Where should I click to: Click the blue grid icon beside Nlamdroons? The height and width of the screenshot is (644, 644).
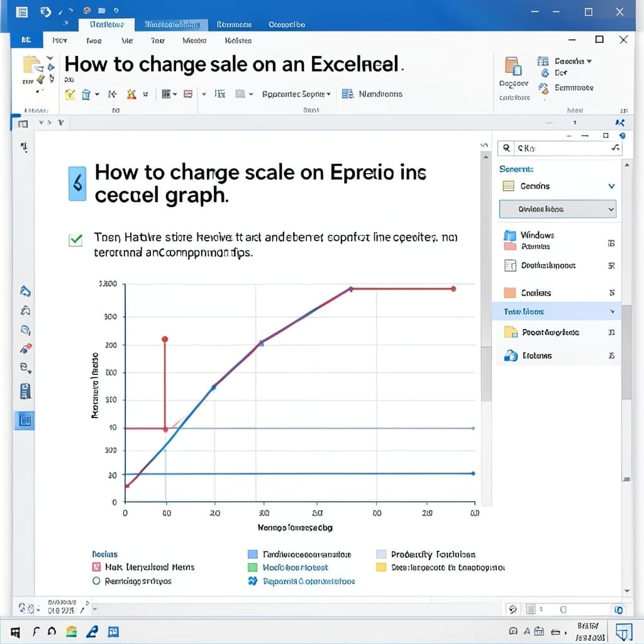[347, 94]
